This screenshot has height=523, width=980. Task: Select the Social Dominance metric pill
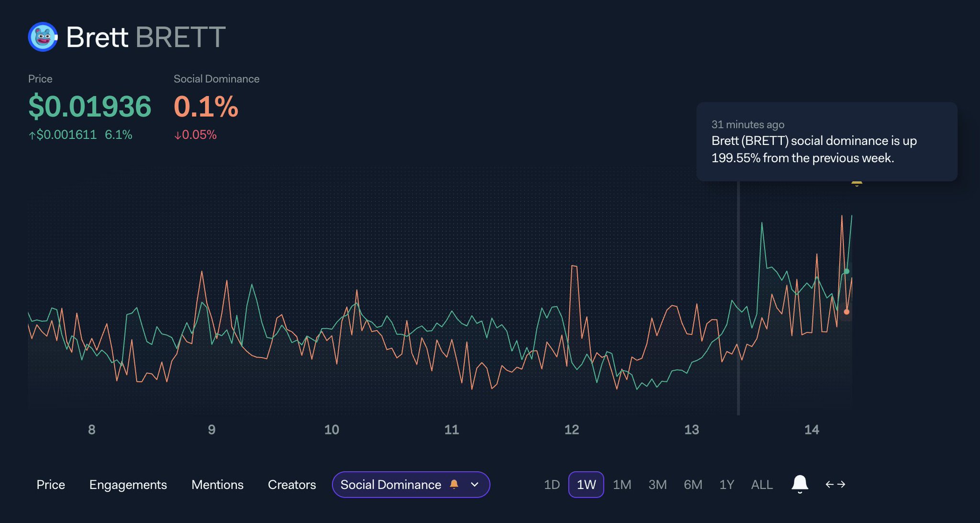[390, 485]
